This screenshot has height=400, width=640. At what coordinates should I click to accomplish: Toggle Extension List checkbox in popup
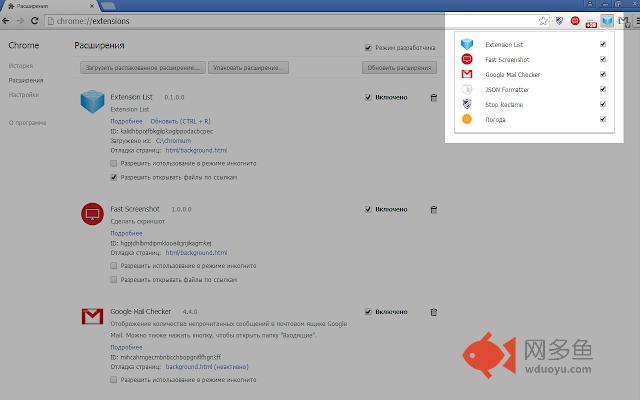(603, 44)
